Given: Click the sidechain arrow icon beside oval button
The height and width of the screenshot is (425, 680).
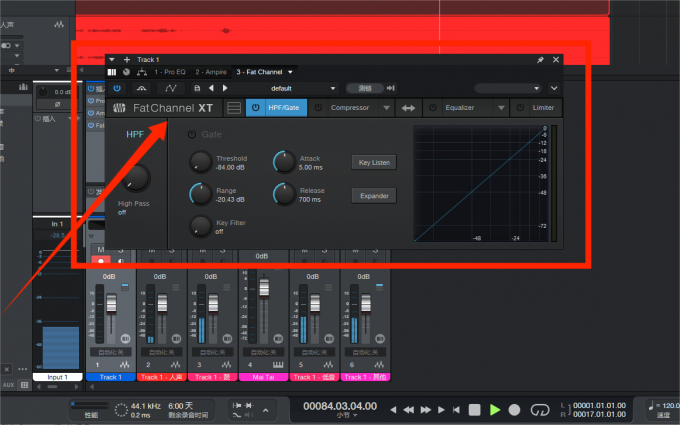Looking at the screenshot, I should pos(391,88).
